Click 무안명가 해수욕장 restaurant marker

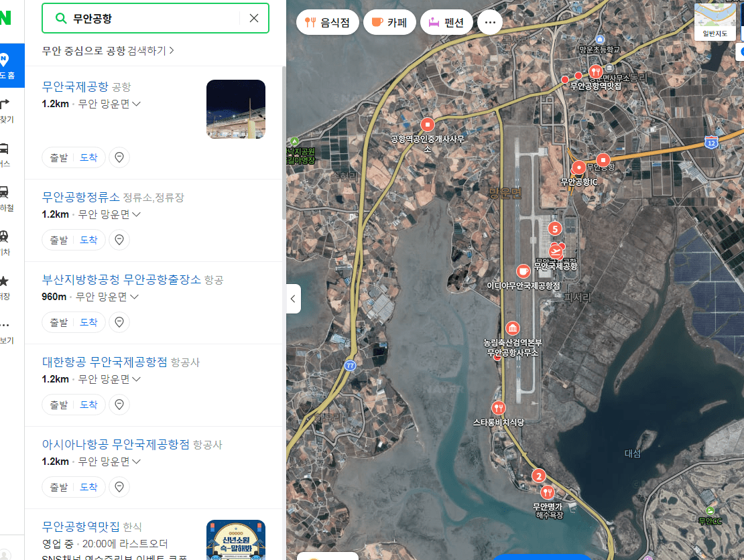(x=548, y=492)
